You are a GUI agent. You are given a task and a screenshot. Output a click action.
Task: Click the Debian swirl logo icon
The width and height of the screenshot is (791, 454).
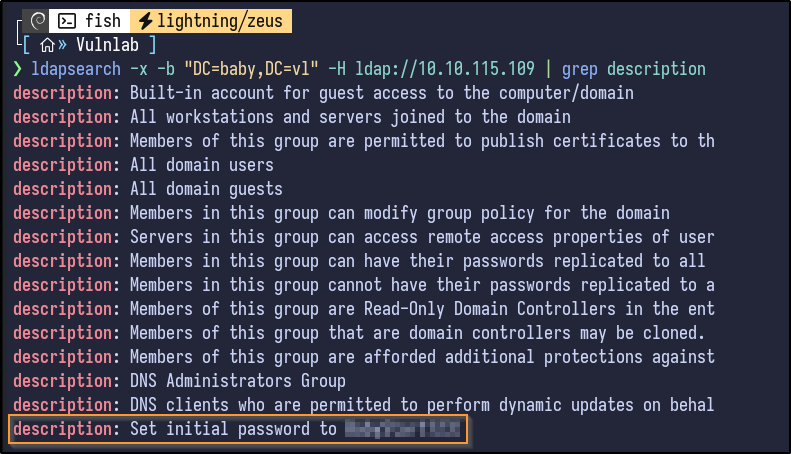pyautogui.click(x=38, y=20)
